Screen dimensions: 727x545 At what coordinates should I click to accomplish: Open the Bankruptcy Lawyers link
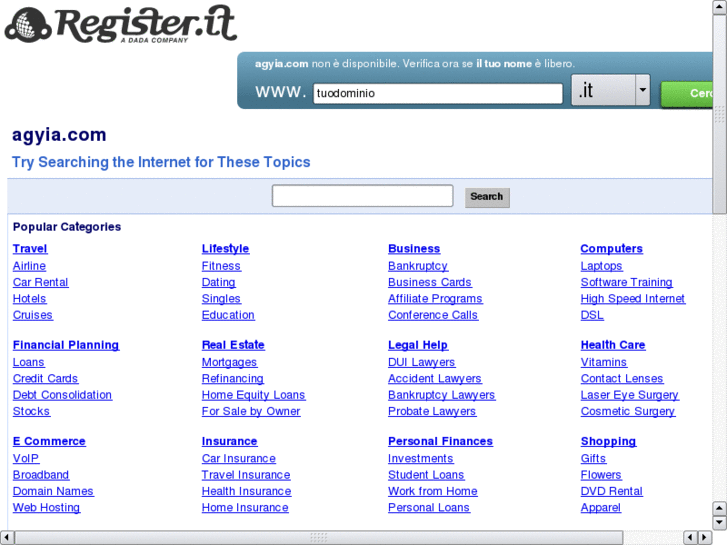[442, 395]
